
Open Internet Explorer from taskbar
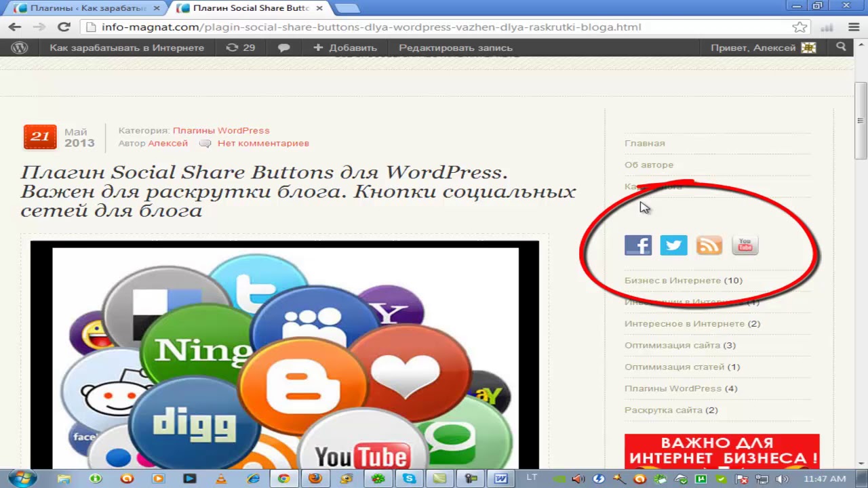click(253, 479)
